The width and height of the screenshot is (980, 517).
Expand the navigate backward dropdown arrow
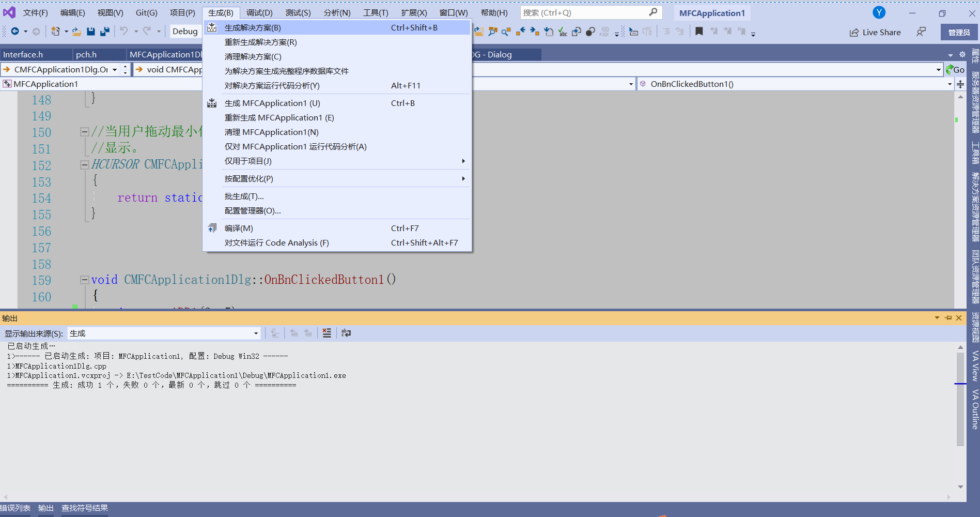[x=26, y=32]
